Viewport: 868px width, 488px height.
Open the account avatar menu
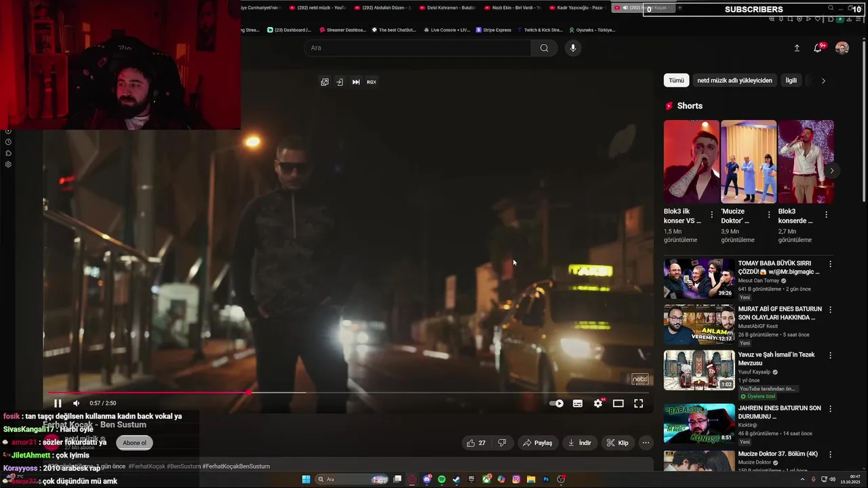(842, 48)
